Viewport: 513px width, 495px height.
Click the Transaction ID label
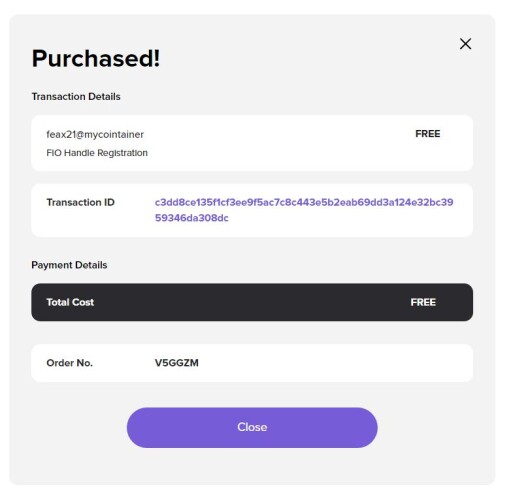point(81,202)
